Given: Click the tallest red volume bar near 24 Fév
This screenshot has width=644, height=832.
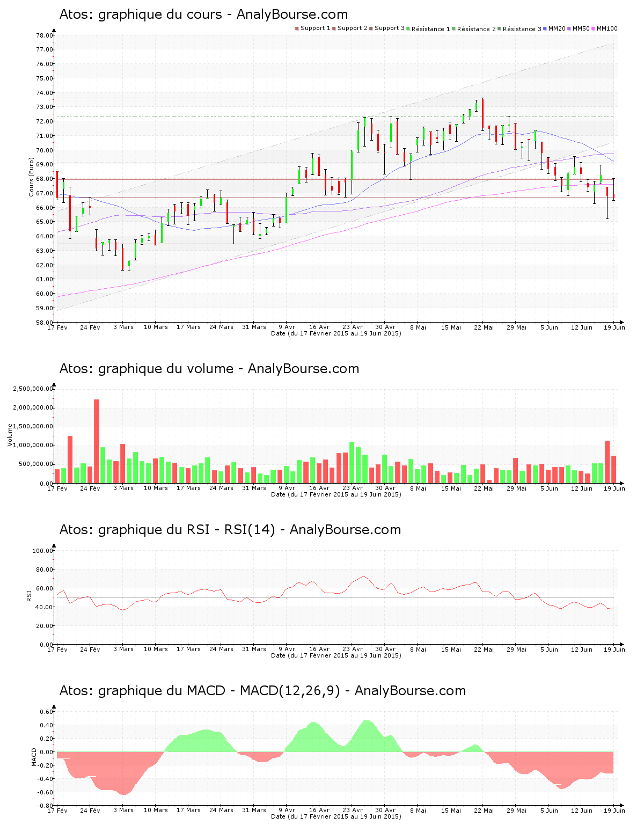Looking at the screenshot, I should pyautogui.click(x=97, y=441).
